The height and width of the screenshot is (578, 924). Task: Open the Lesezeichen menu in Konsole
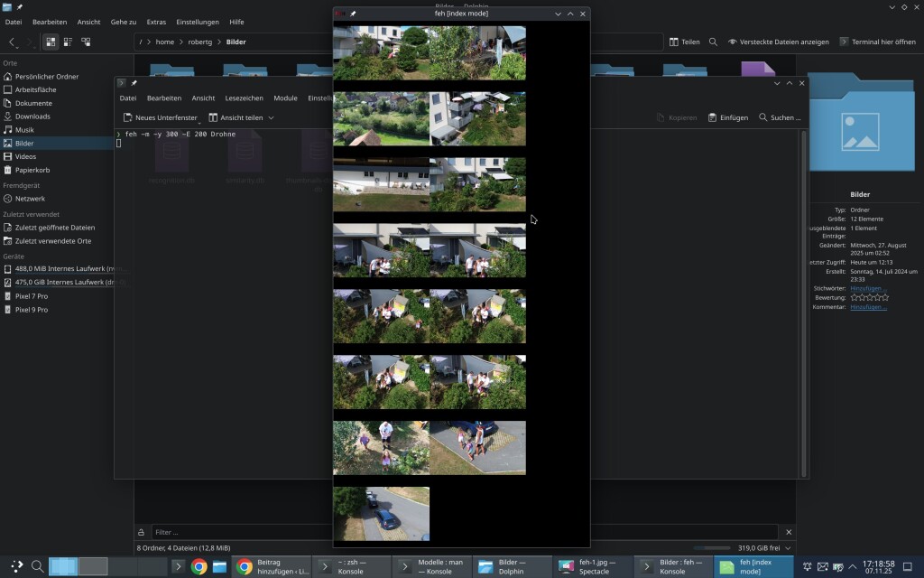pos(244,98)
